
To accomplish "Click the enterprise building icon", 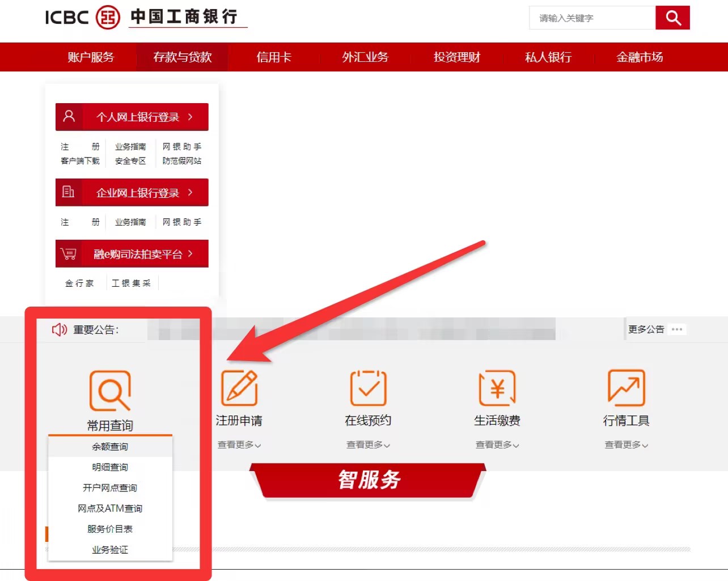I will click(x=69, y=192).
